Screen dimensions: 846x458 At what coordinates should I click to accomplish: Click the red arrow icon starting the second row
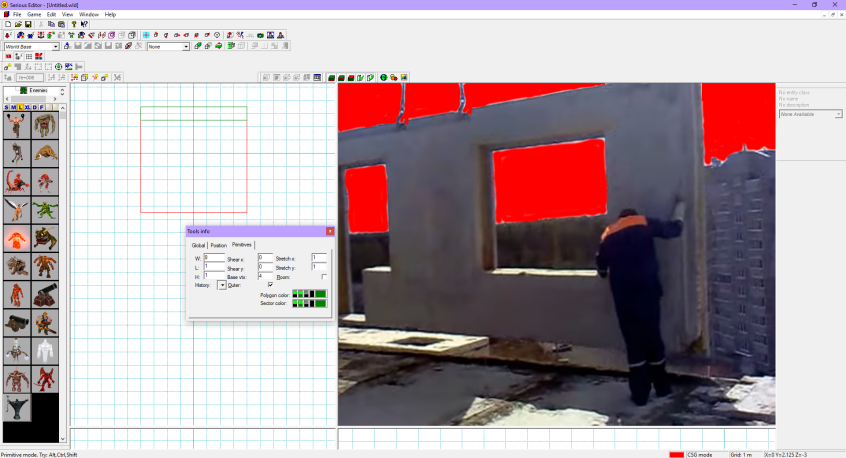pos(8,35)
